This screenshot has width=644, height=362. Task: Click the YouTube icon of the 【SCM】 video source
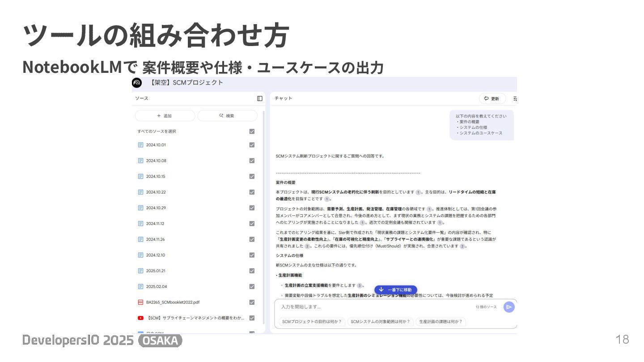coord(140,318)
